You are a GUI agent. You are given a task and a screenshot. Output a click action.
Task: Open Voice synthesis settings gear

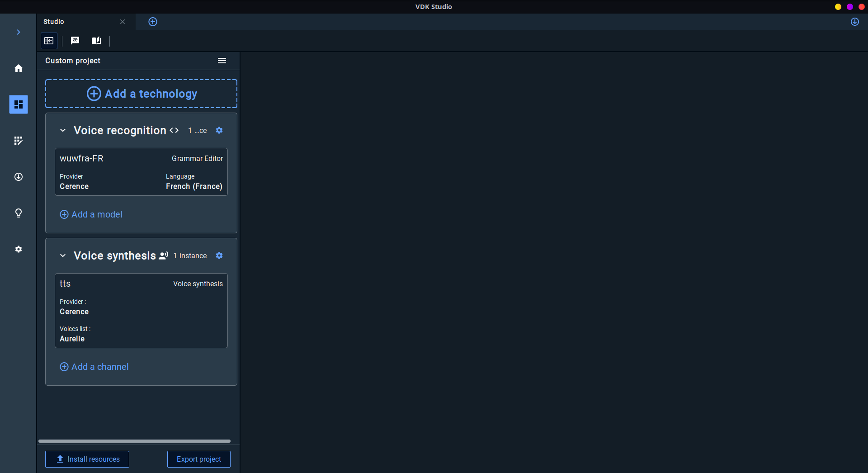point(219,255)
